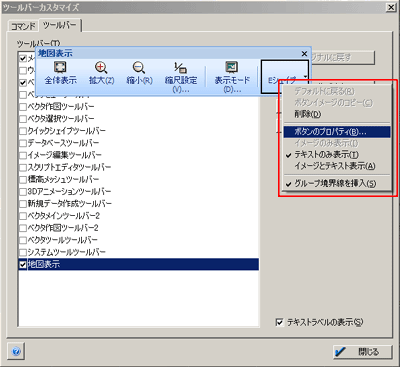This screenshot has height=367, width=400.
Task: Select the ベクタ作図ツールバー2 row text
Action: click(63, 228)
